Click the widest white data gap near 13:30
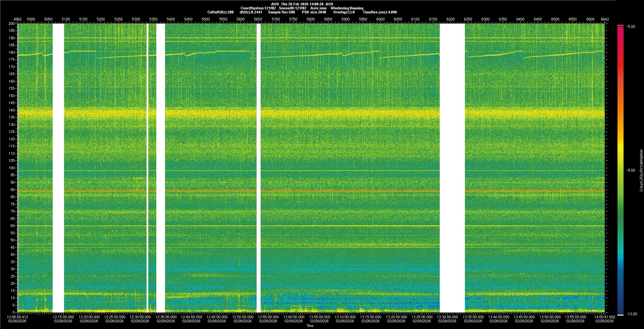Viewport: 644px width, 329px height. coord(452,168)
